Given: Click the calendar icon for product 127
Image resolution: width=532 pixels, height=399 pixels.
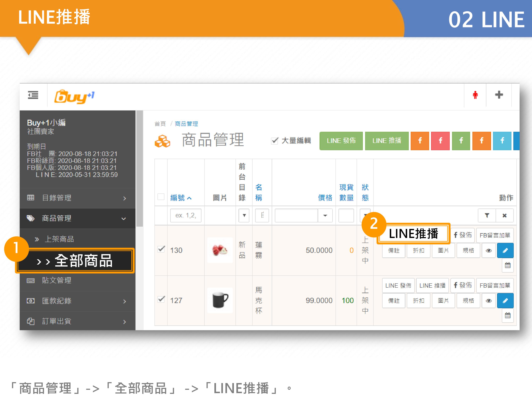Looking at the screenshot, I should (x=508, y=315).
